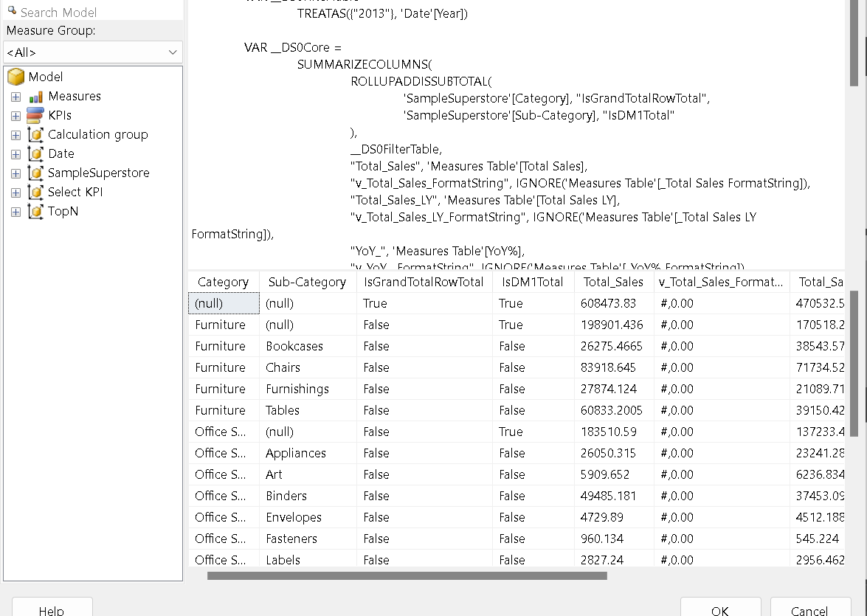Click the horizontal scrollbar under results grid

[407, 575]
